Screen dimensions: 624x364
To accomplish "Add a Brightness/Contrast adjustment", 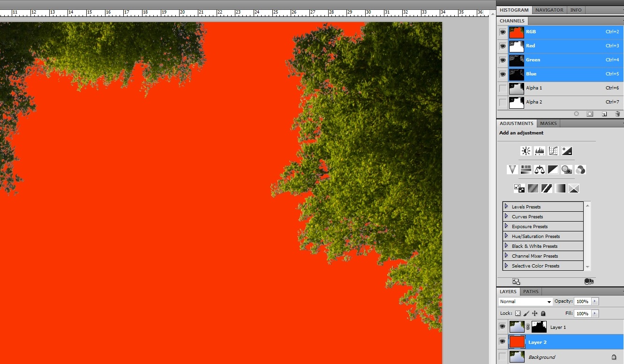I will [526, 151].
